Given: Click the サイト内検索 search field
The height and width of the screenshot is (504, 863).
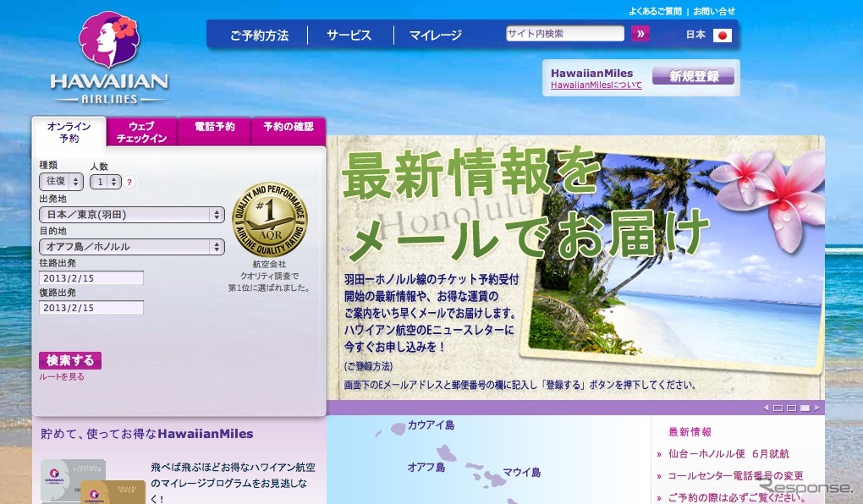Looking at the screenshot, I should pos(565,34).
